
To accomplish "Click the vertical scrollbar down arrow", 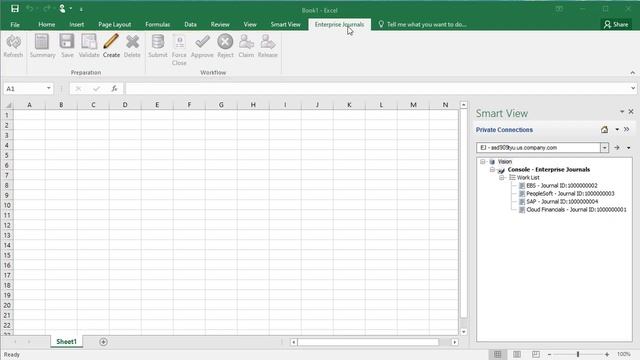I will [x=464, y=332].
